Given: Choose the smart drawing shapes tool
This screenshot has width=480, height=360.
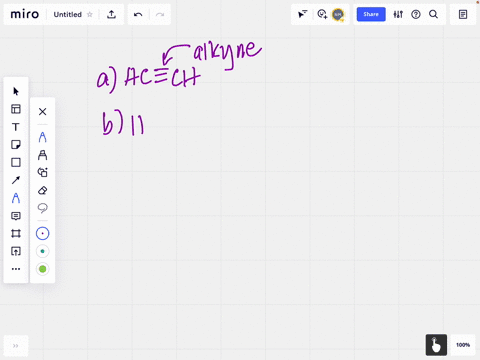Looking at the screenshot, I should 42,172.
